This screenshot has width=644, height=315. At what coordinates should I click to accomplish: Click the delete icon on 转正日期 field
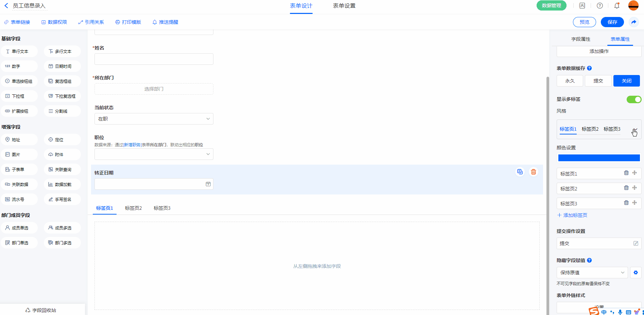[534, 172]
